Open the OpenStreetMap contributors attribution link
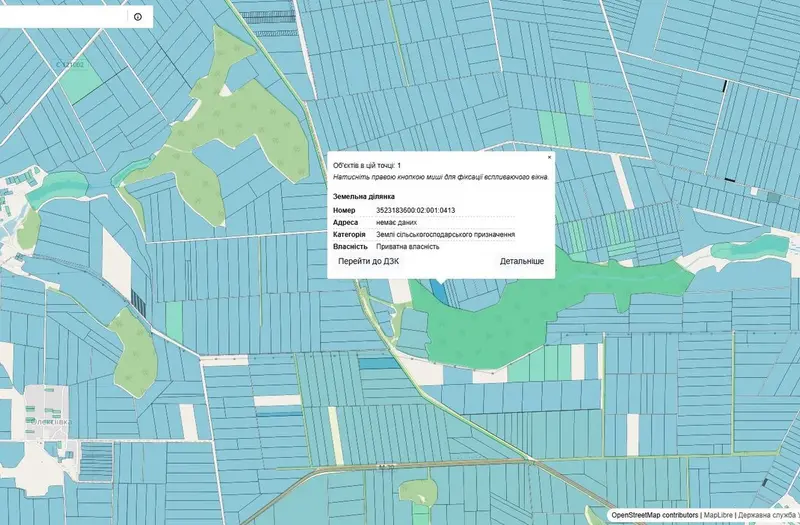The height and width of the screenshot is (525, 800). [x=655, y=515]
